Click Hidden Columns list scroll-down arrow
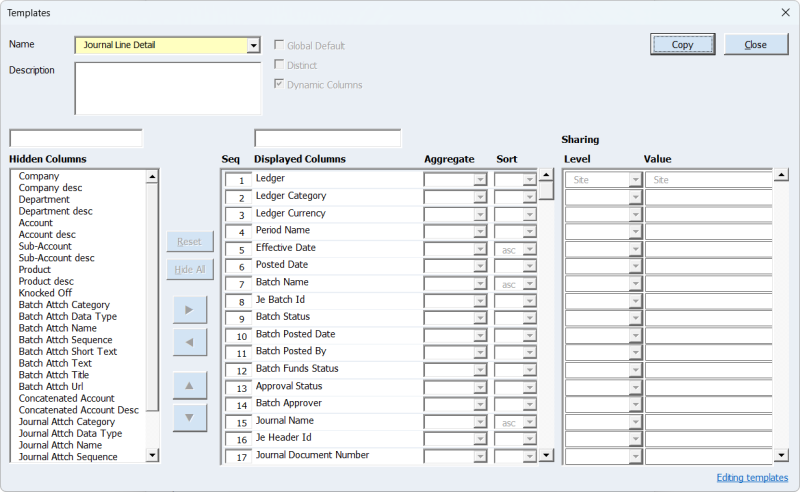This screenshot has width=800, height=492. tap(152, 455)
